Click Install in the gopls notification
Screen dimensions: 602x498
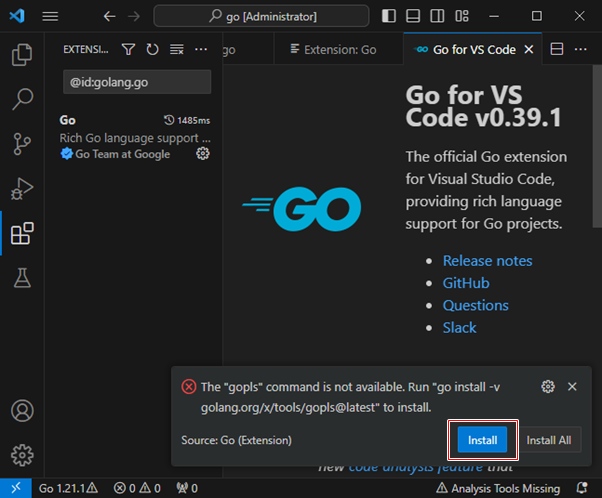pos(482,440)
